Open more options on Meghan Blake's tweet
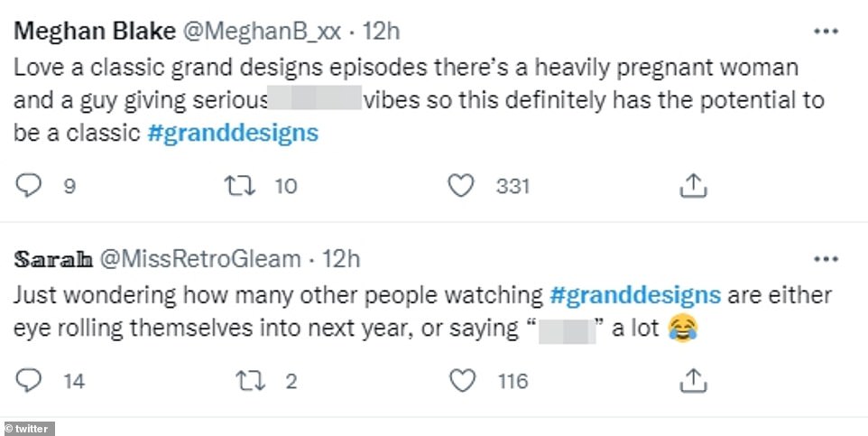Viewport: 868px width, 436px height. click(826, 32)
